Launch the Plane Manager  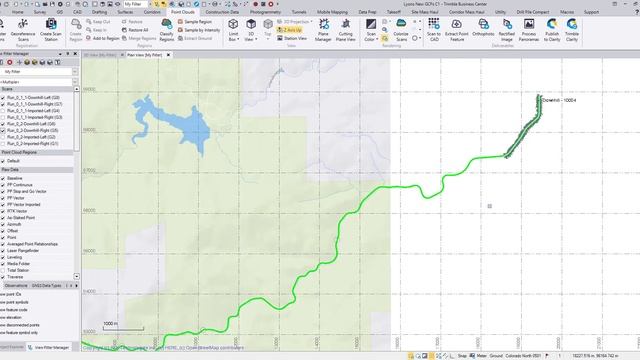tap(323, 30)
